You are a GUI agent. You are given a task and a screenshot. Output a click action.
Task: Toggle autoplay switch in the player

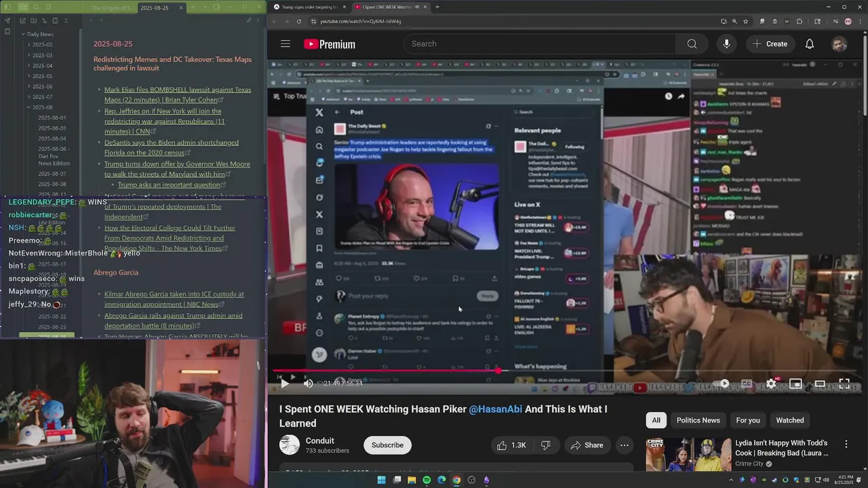pyautogui.click(x=722, y=384)
